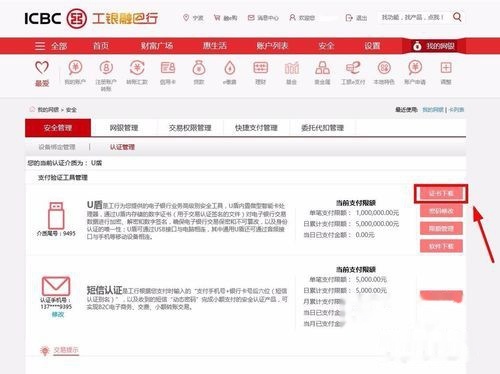Open the 理财 wealth management icon
The image size is (500, 374).
[x=260, y=68]
